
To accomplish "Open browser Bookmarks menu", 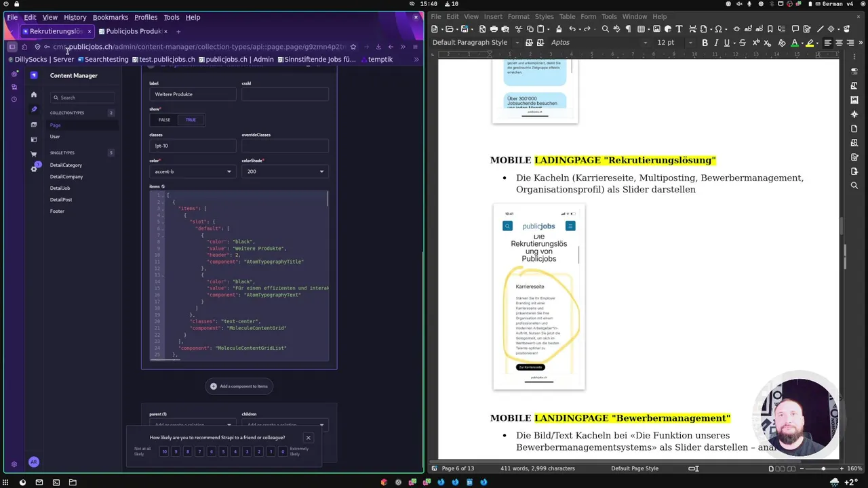I will pyautogui.click(x=111, y=17).
